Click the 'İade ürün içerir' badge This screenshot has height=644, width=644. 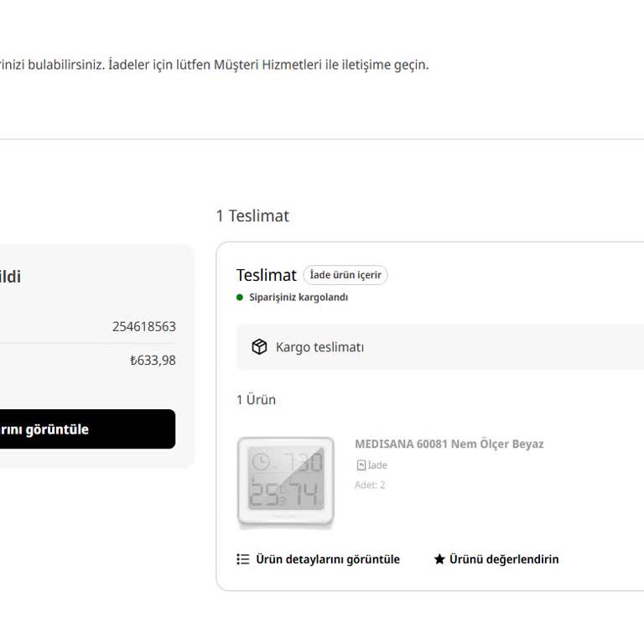coord(345,275)
